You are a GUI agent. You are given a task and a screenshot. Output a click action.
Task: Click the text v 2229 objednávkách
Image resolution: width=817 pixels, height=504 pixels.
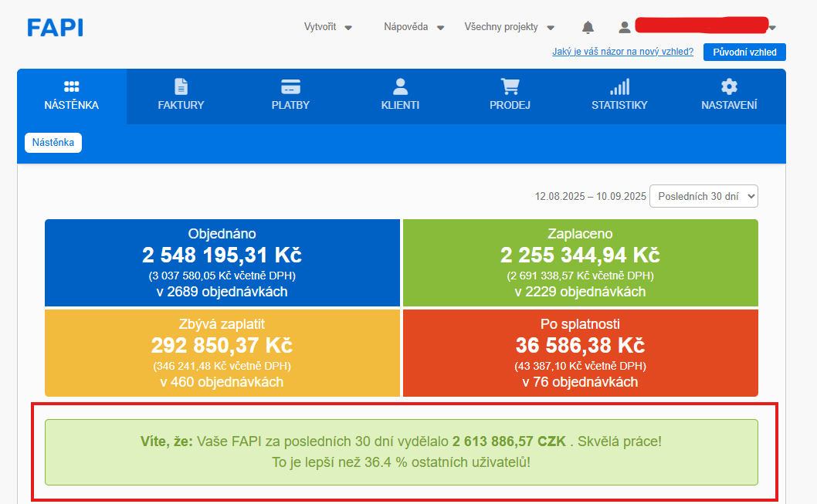coord(580,292)
